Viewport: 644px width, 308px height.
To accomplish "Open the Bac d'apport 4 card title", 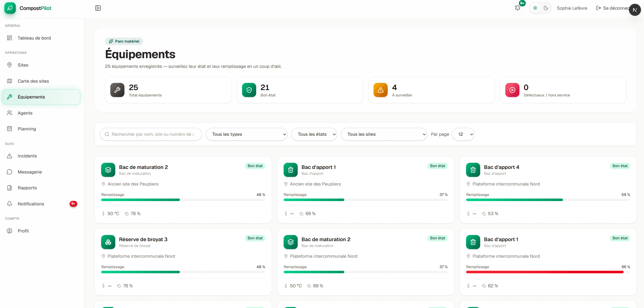I will point(502,167).
